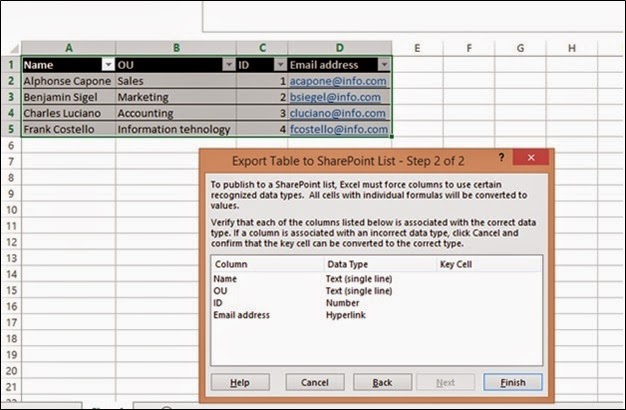Open Help for the export dialog
This screenshot has height=410, width=626.
240,382
